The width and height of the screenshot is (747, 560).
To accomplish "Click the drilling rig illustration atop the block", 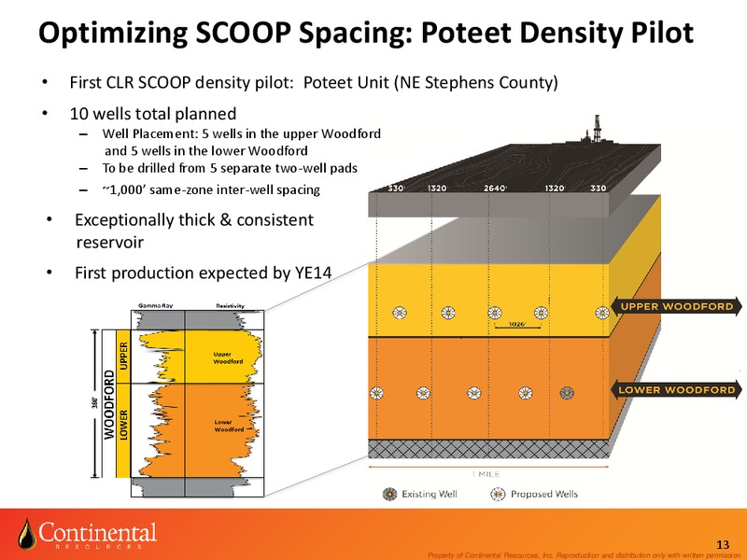I will [x=595, y=129].
